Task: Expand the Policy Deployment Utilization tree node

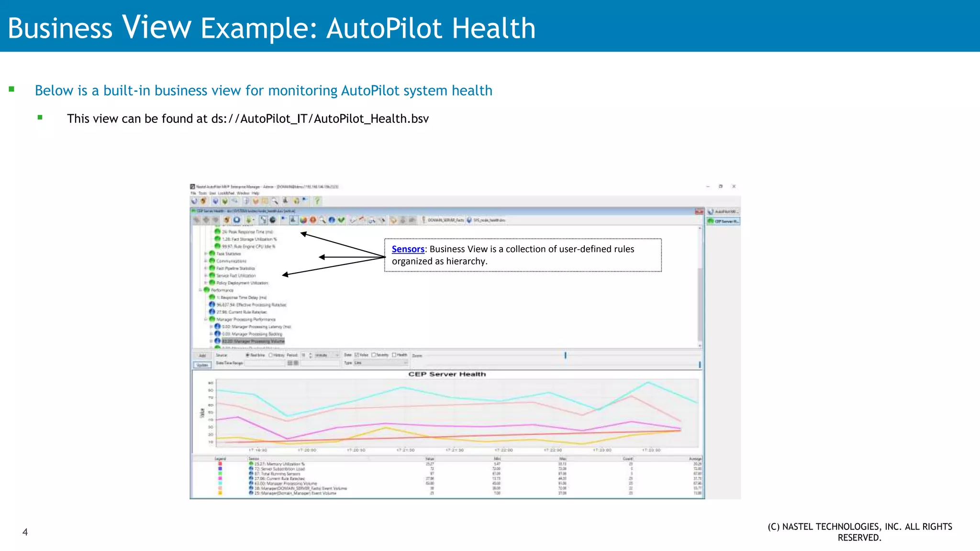Action: pos(206,283)
